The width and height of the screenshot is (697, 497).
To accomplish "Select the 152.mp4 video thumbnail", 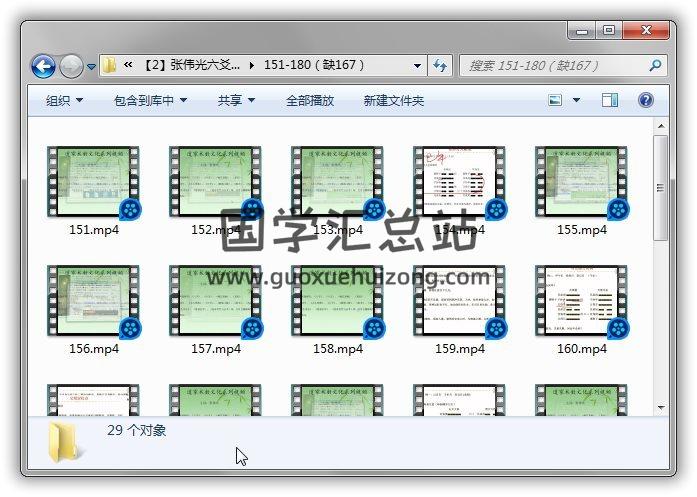I will (x=215, y=182).
